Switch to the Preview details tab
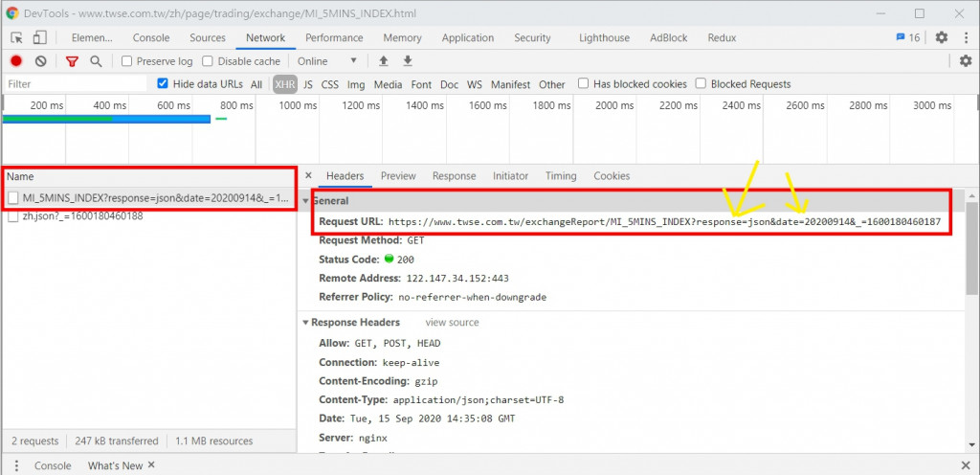980x475 pixels. point(398,176)
